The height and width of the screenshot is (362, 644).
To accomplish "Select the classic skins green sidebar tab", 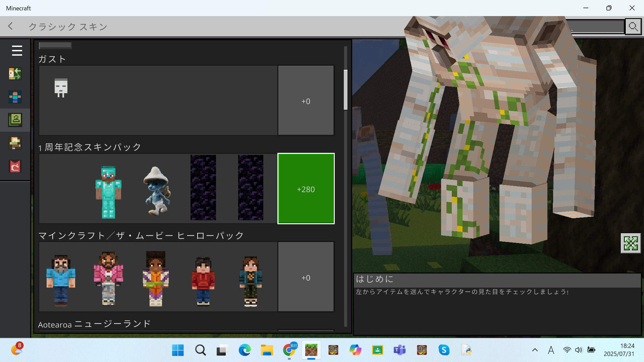I will [15, 120].
